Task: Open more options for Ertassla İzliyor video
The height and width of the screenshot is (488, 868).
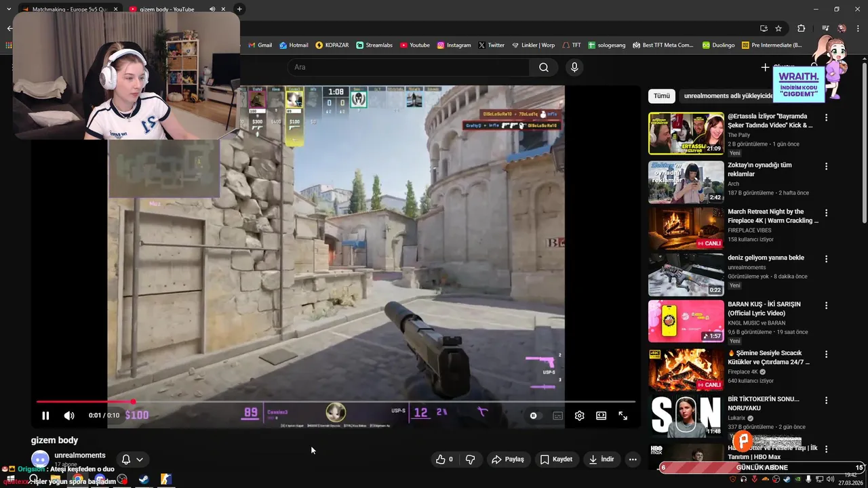Action: (x=826, y=117)
